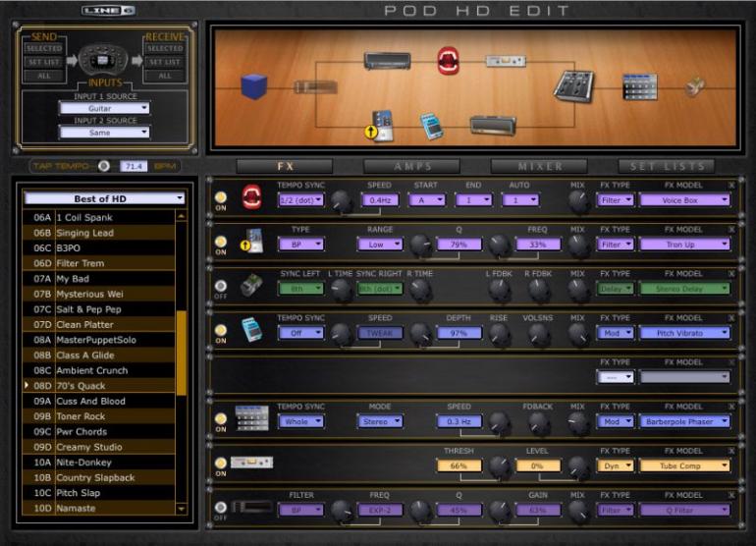Viewport: 756px width, 546px height.
Task: Select preset 06B Singing Lead
Action: [x=99, y=233]
